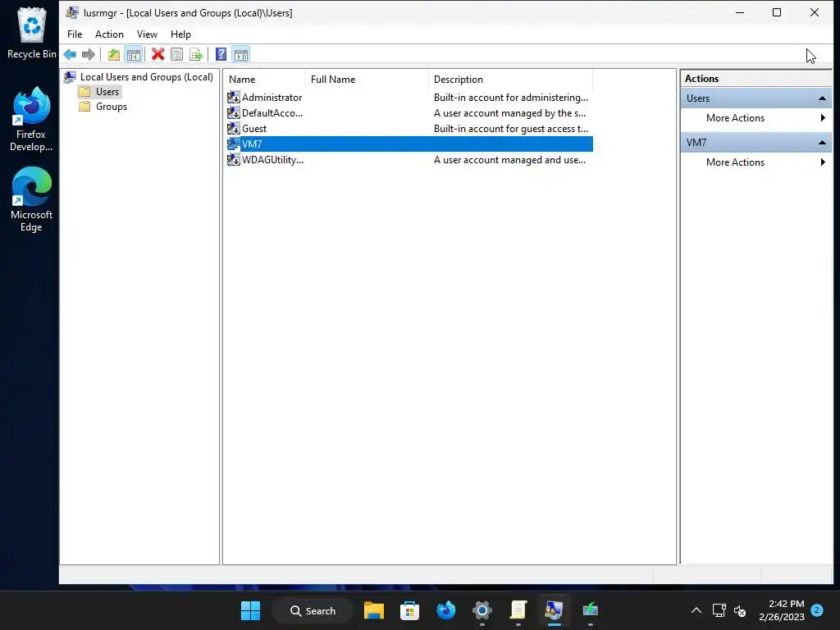Viewport: 840px width, 630px height.
Task: Click the DefaultAccount user icon
Action: [x=234, y=112]
